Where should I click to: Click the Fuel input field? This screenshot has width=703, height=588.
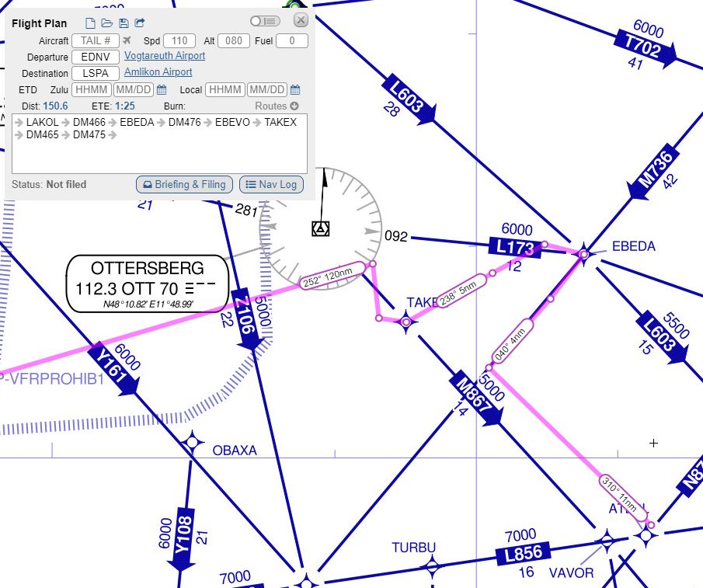tap(292, 41)
